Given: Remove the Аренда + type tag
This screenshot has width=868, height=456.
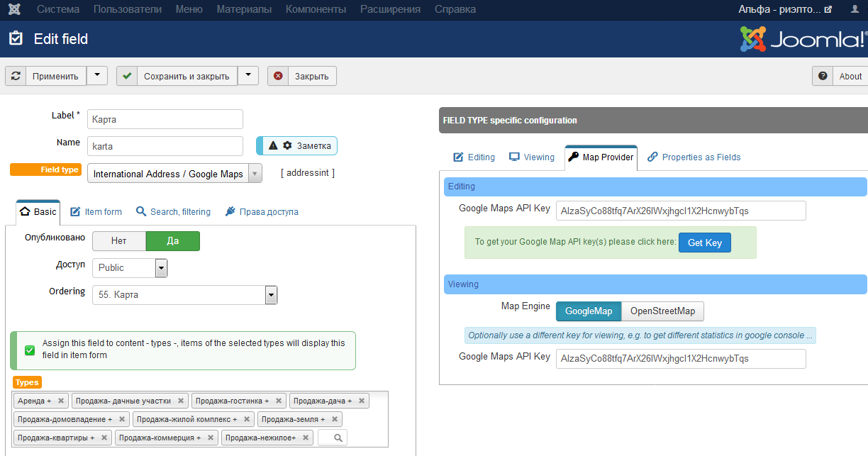Looking at the screenshot, I should (61, 401).
